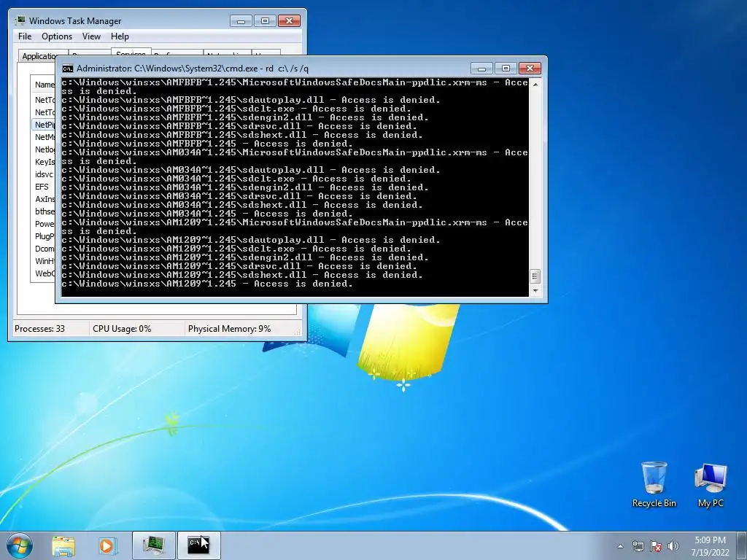Open the Recycle Bin desktop icon

[x=654, y=484]
